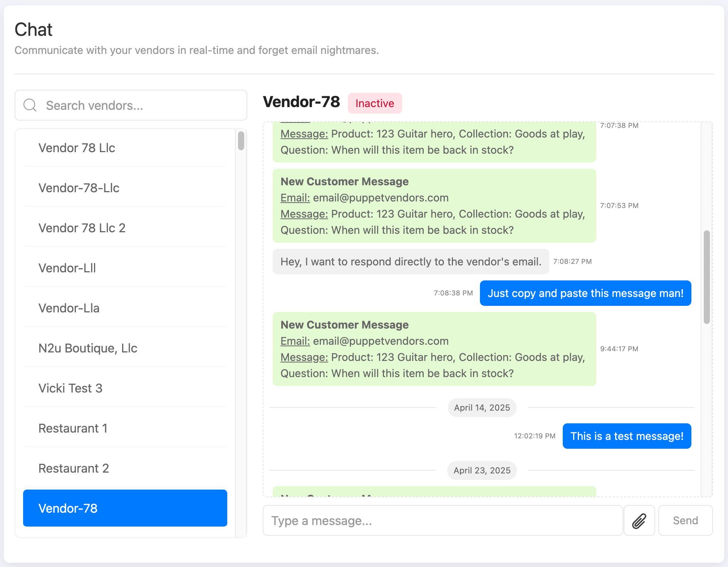The image size is (728, 567).
Task: Click the search magnifier icon
Action: (x=30, y=105)
